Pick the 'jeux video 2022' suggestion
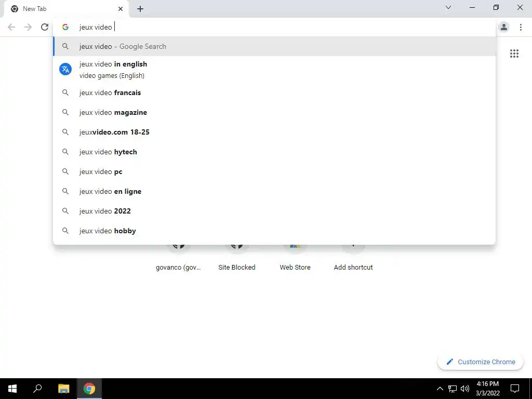The height and width of the screenshot is (399, 532). [x=274, y=211]
